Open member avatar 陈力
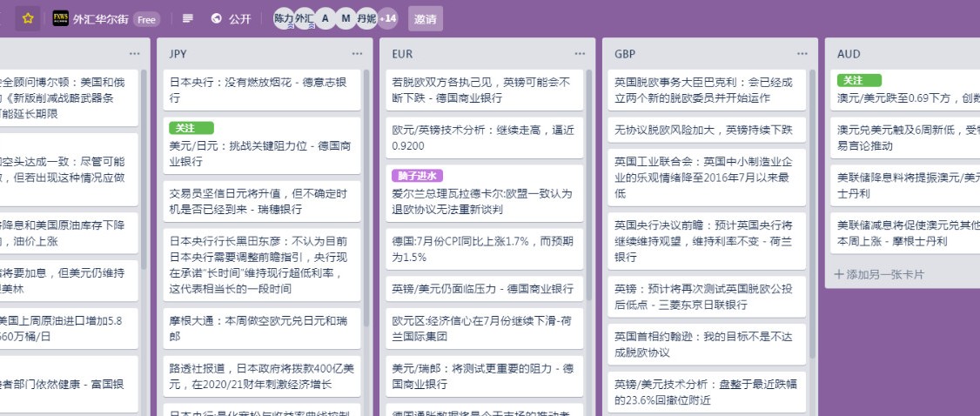The image size is (980, 416). click(284, 19)
